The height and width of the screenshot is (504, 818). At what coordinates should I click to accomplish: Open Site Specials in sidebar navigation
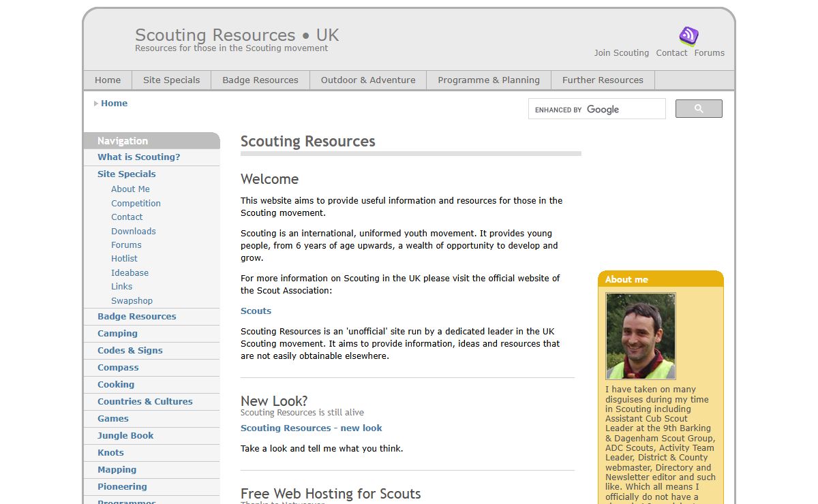[127, 174]
